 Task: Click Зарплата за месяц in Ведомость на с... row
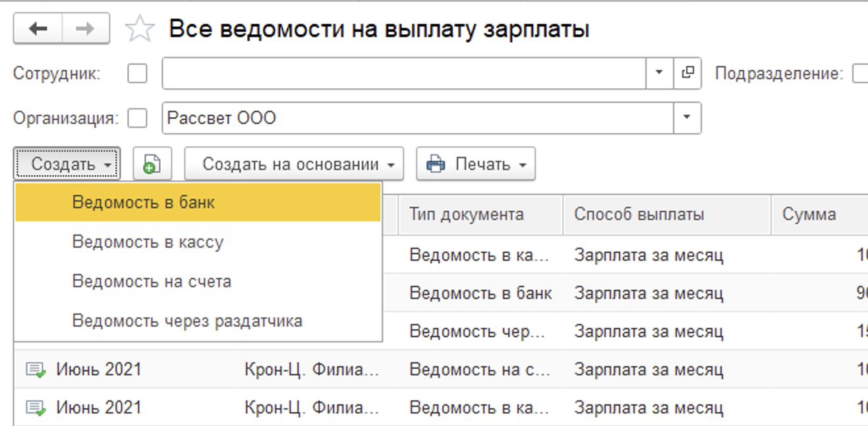[x=649, y=370]
